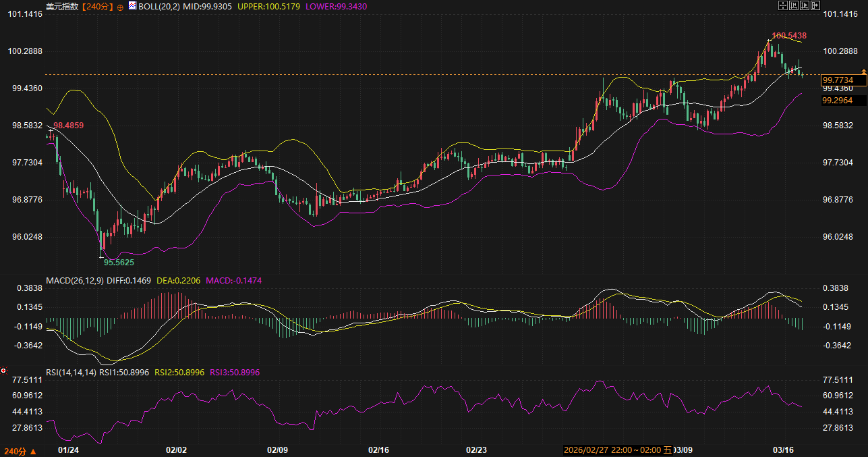The height and width of the screenshot is (457, 868).
Task: Click the chart indicator icon before BOLL
Action: (132, 6)
